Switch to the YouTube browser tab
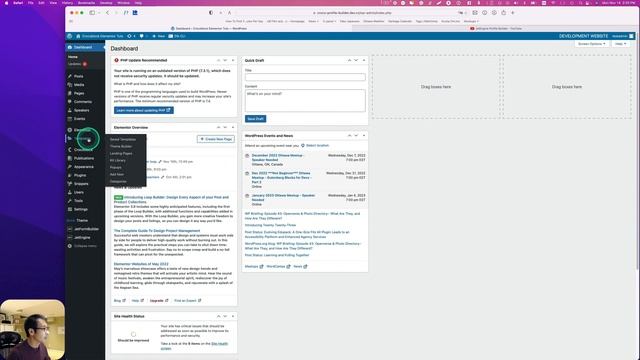Screen dimensions: 640x360 tap(496, 29)
